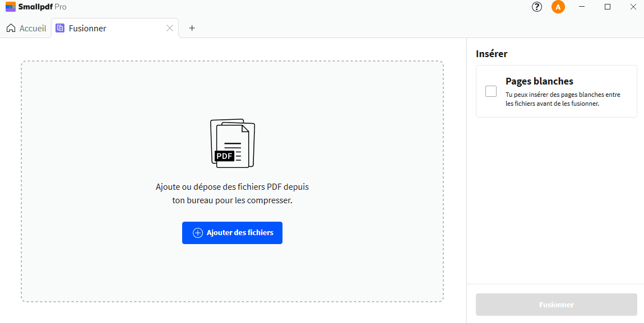Click the 'Tu peux insérer des pages blanches' description

click(x=563, y=99)
